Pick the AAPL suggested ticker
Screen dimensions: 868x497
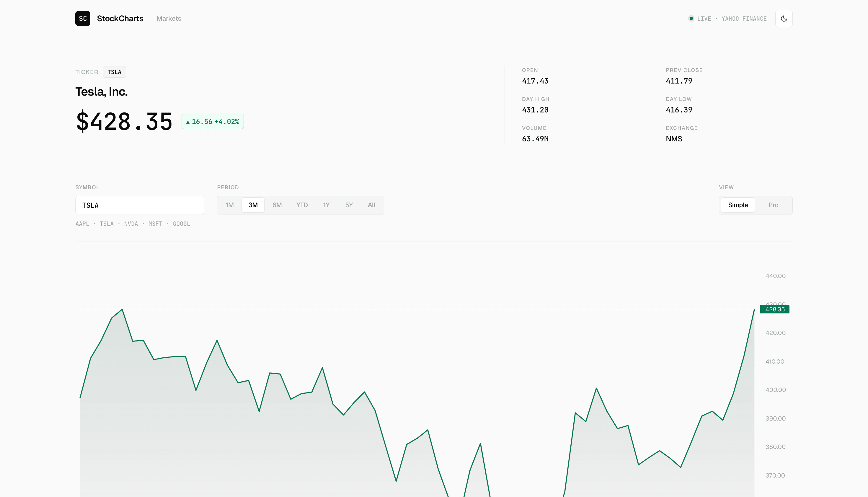82,224
